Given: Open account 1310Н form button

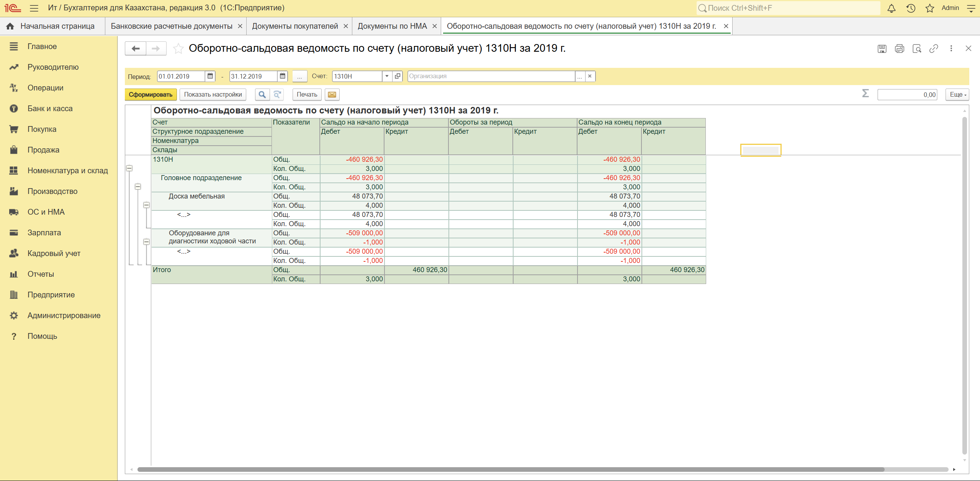Looking at the screenshot, I should click(x=398, y=76).
